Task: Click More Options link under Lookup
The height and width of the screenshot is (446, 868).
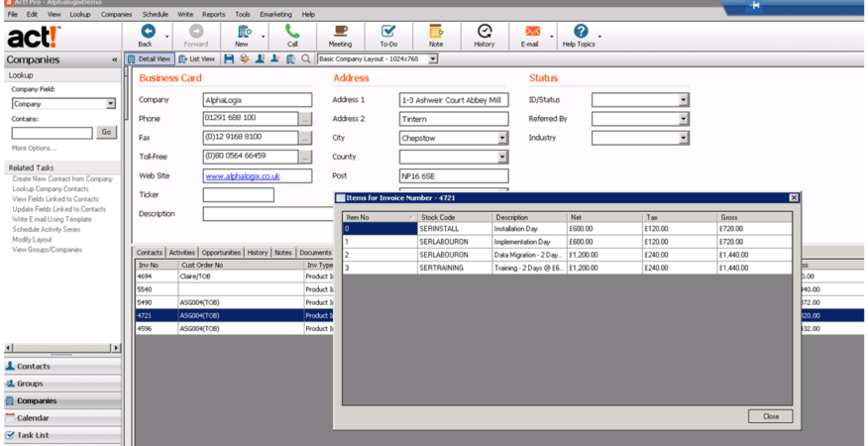Action: [x=35, y=148]
